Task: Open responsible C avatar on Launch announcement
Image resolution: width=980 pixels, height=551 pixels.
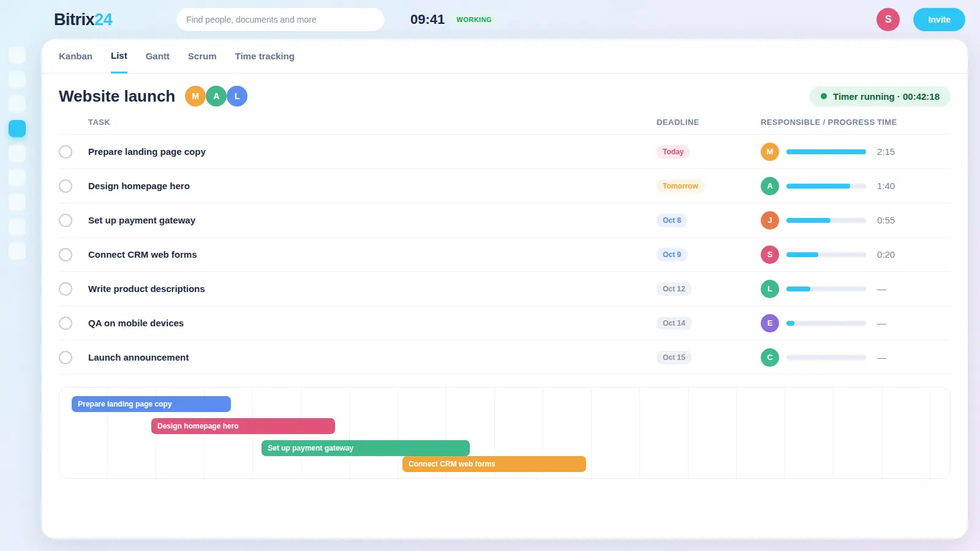Action: pos(770,358)
